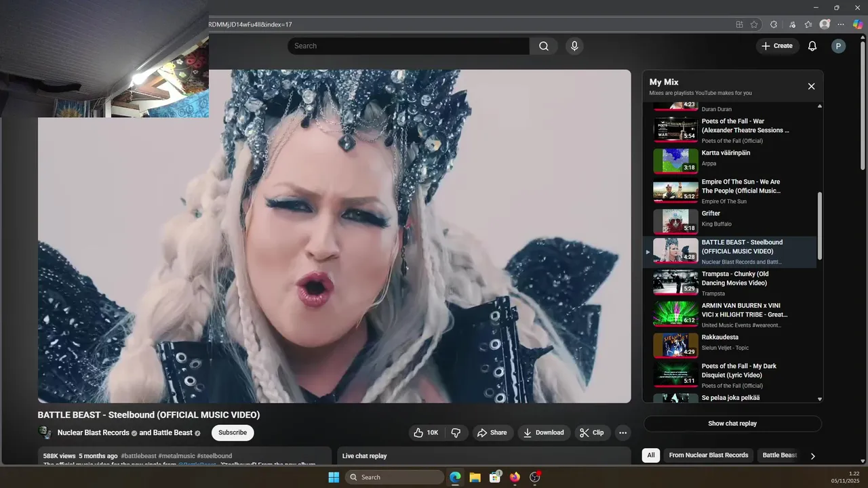The height and width of the screenshot is (488, 868).
Task: Create a clip with scissors Clip button
Action: pyautogui.click(x=592, y=432)
